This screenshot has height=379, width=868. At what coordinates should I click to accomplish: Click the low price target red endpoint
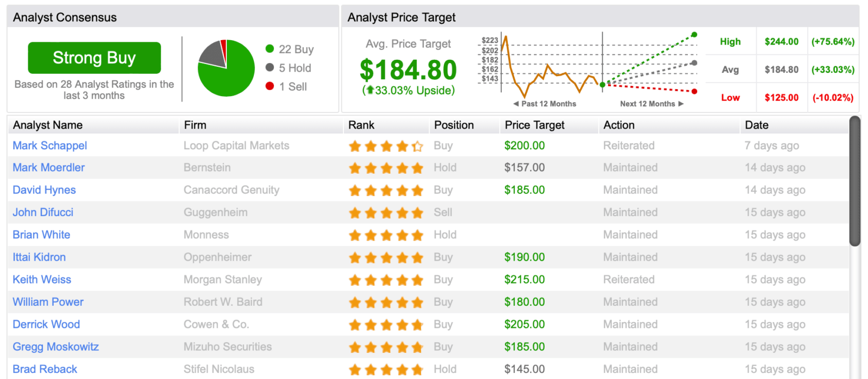pos(694,91)
